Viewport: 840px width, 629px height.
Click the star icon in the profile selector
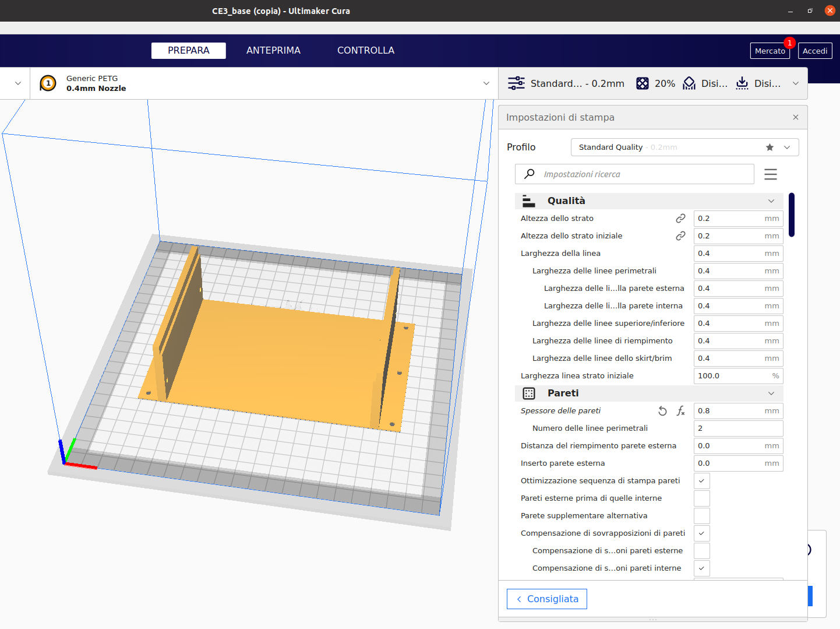770,147
